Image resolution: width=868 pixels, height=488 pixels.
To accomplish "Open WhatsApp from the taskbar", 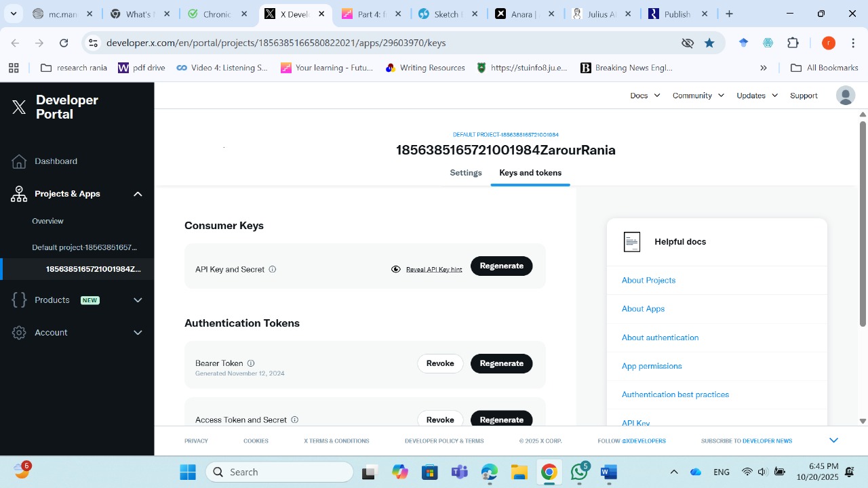I will tap(579, 472).
